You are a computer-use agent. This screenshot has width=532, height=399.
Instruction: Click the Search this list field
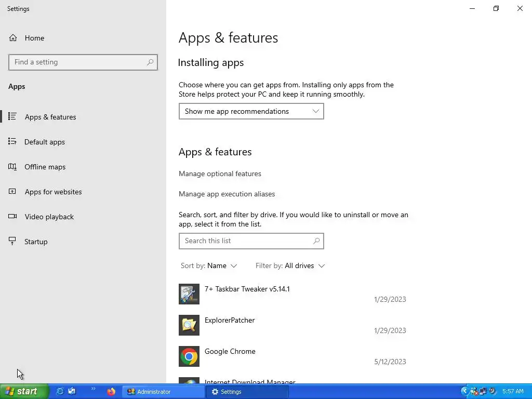coord(251,241)
